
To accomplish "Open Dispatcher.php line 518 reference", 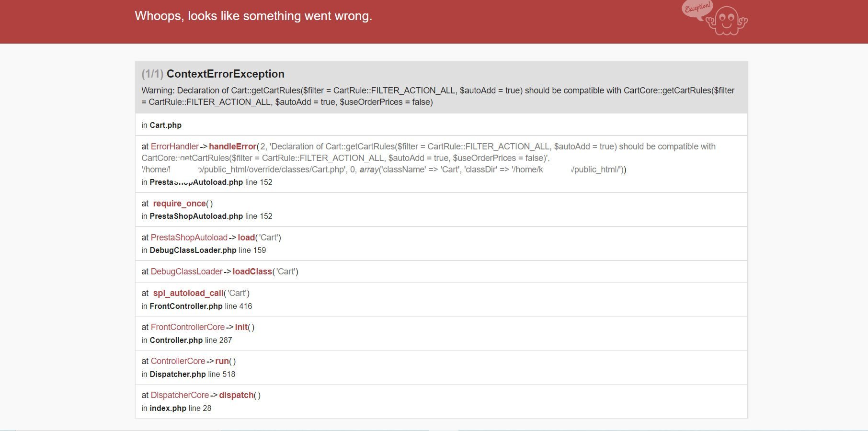I will (177, 374).
